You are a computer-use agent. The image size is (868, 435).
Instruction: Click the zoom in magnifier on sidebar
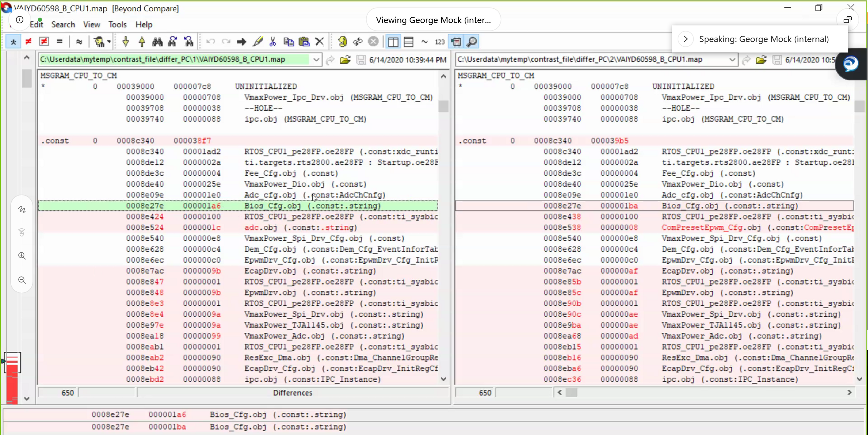[x=22, y=256]
